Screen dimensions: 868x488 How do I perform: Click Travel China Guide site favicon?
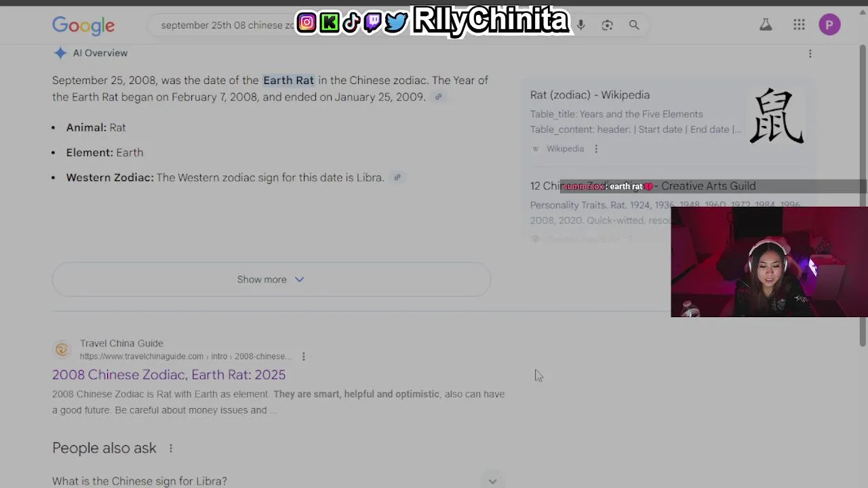tap(62, 350)
